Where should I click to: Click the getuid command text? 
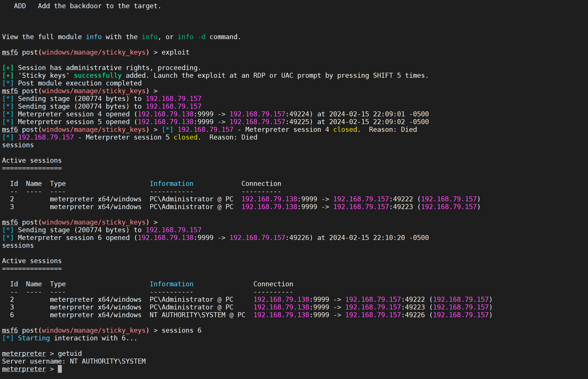pos(70,354)
